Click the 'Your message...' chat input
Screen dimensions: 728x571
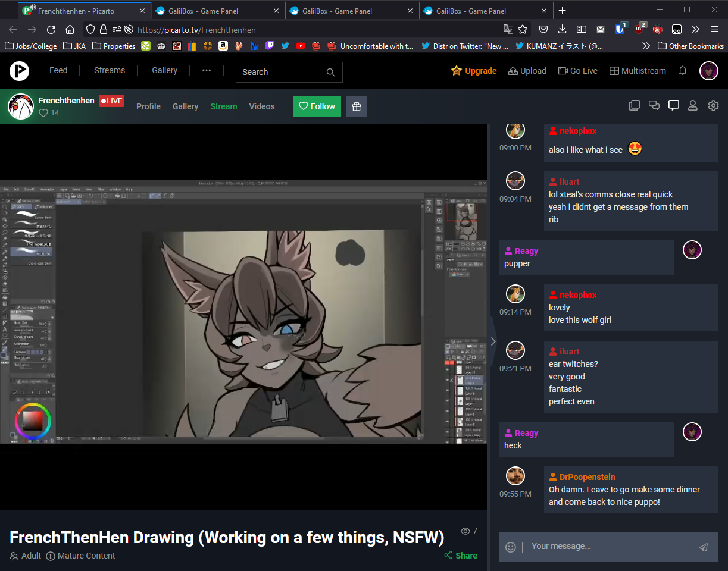tap(608, 547)
